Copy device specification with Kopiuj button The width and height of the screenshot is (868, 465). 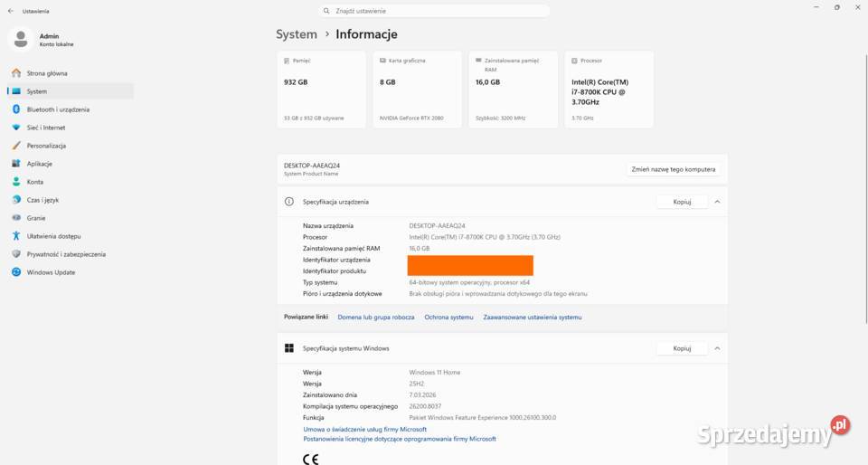point(682,202)
